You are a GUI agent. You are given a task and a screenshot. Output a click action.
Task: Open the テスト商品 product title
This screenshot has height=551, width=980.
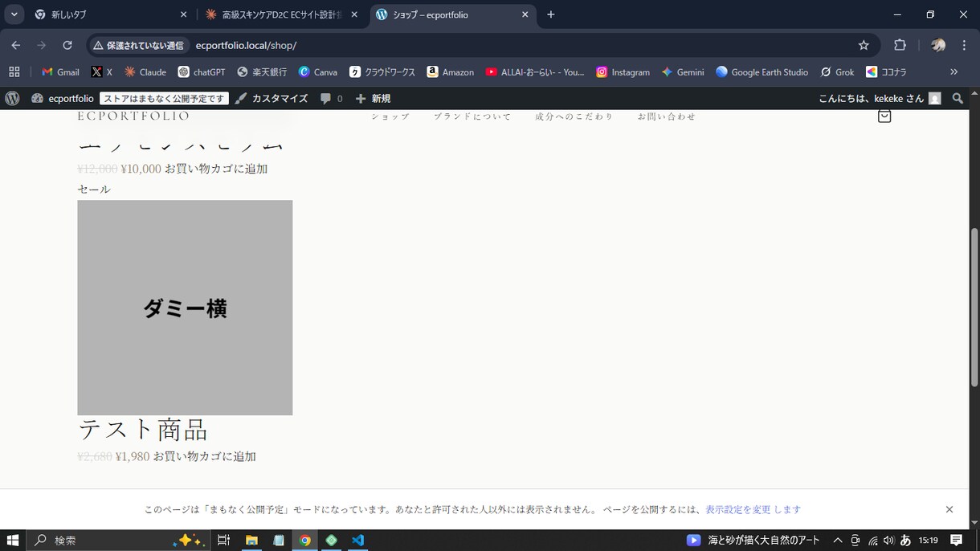coord(143,430)
